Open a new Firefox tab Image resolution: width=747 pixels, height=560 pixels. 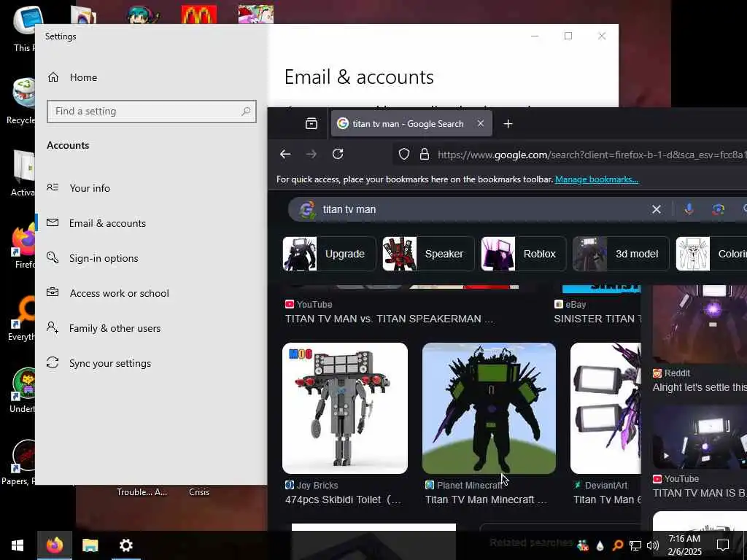pos(508,124)
